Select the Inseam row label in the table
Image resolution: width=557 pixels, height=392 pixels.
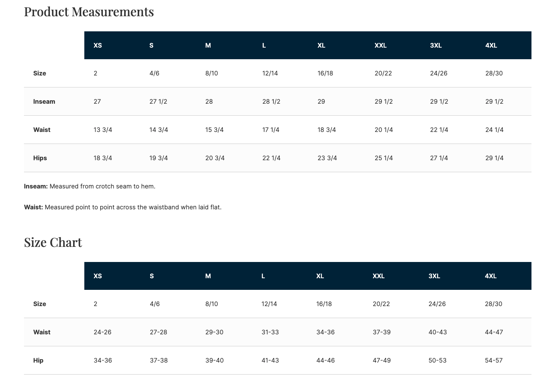click(44, 101)
